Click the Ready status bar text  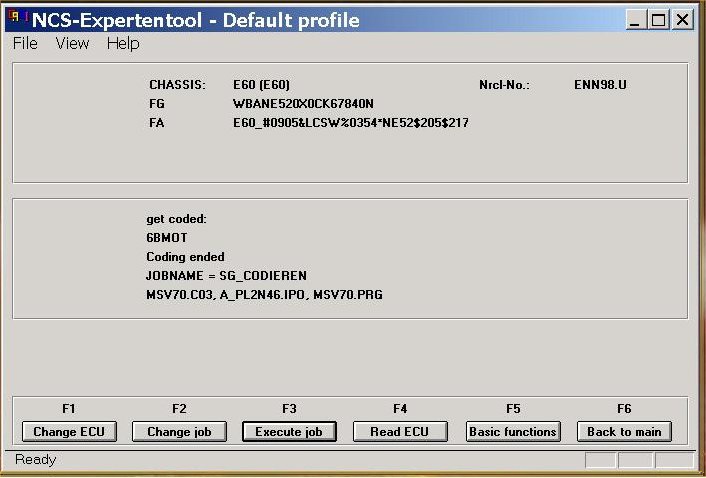coord(36,460)
